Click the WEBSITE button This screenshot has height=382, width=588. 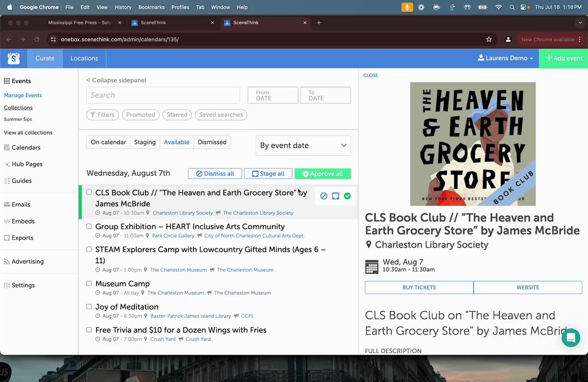(x=528, y=288)
